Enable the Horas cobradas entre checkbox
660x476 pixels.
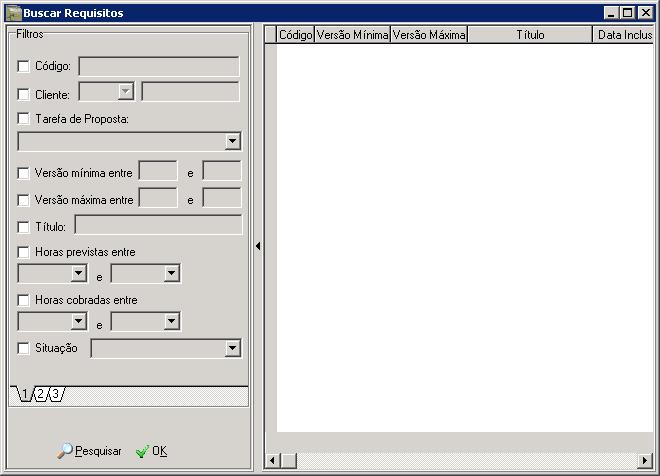coord(24,300)
